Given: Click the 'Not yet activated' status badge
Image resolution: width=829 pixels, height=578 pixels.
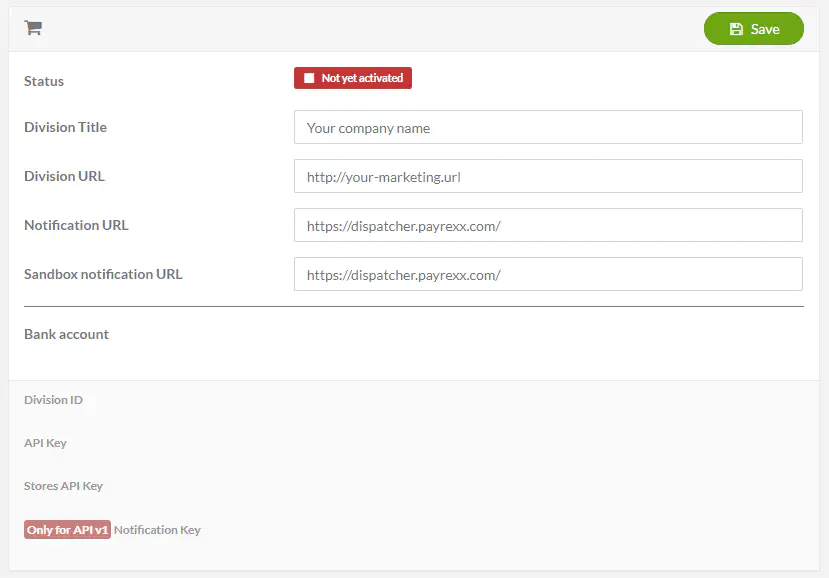Looking at the screenshot, I should point(353,78).
